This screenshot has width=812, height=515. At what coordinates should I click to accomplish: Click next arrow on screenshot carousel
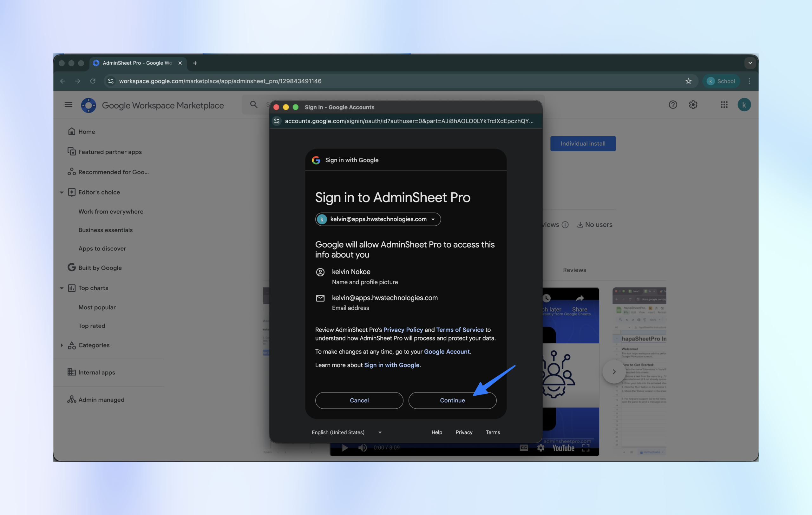[614, 372]
